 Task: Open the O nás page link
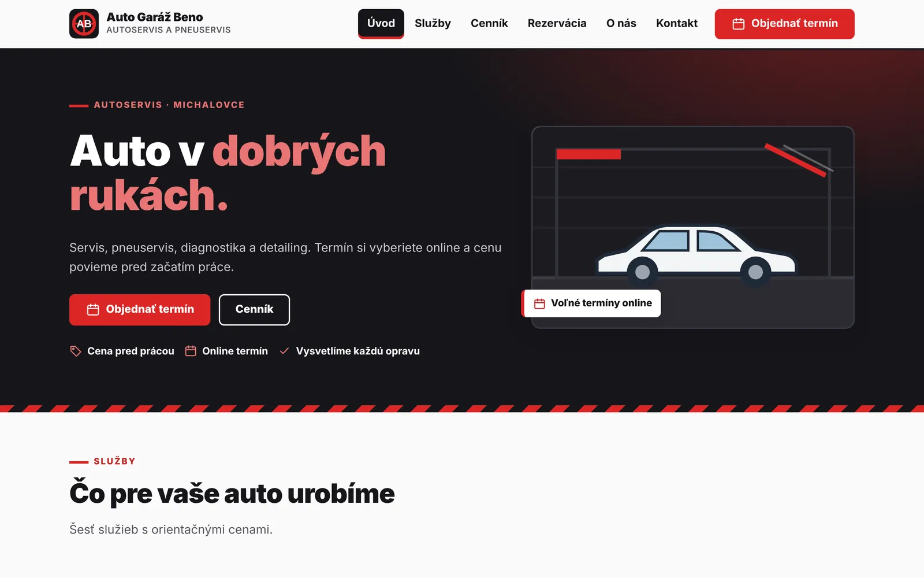coord(621,24)
